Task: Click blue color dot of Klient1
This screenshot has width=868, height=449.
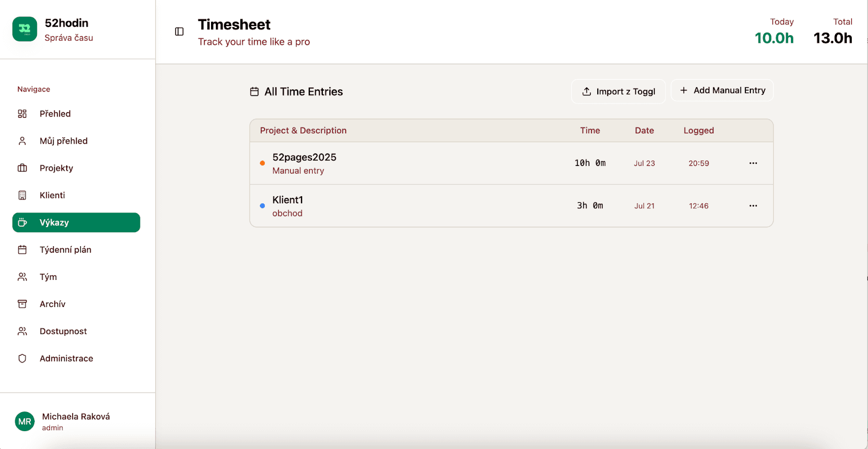Action: [x=263, y=206]
